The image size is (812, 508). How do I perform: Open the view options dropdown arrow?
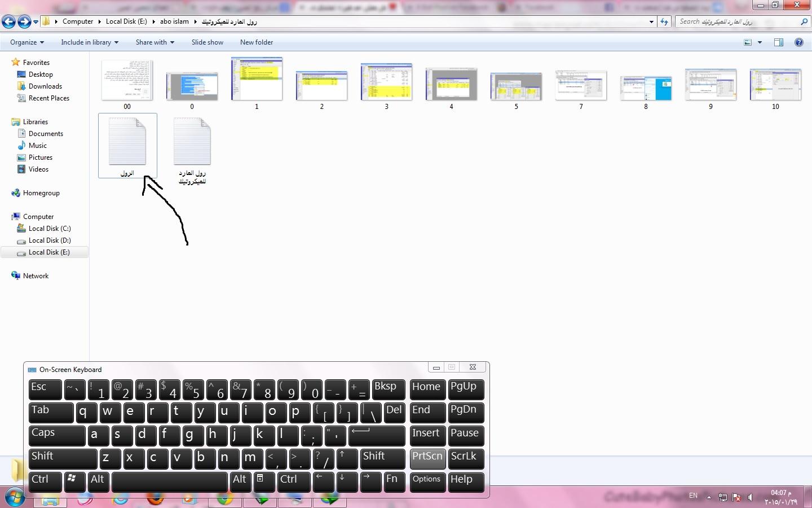(x=760, y=42)
